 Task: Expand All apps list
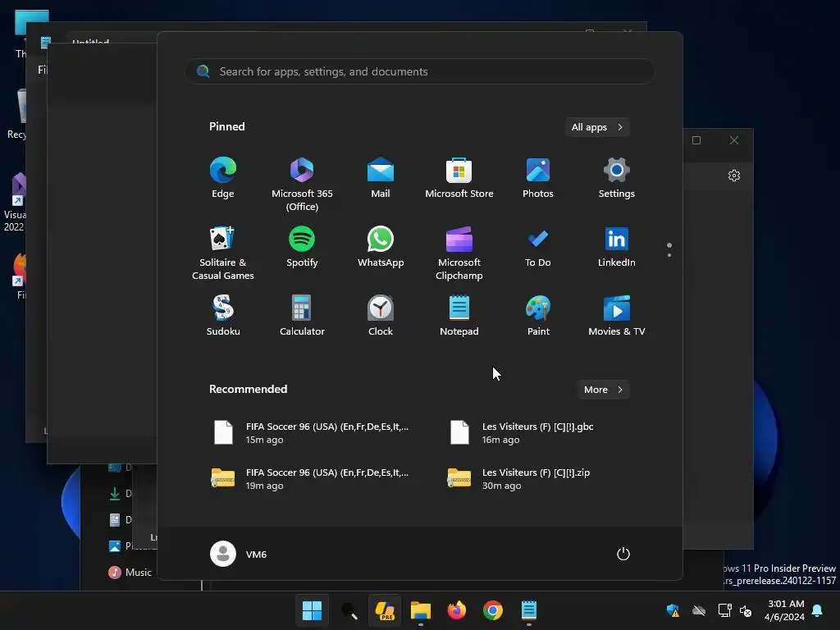click(x=597, y=127)
